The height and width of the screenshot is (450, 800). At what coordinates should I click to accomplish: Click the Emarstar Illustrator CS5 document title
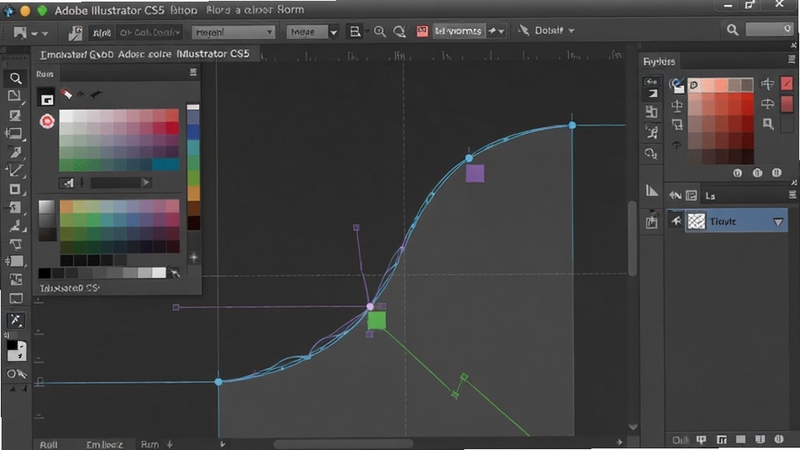[145, 54]
